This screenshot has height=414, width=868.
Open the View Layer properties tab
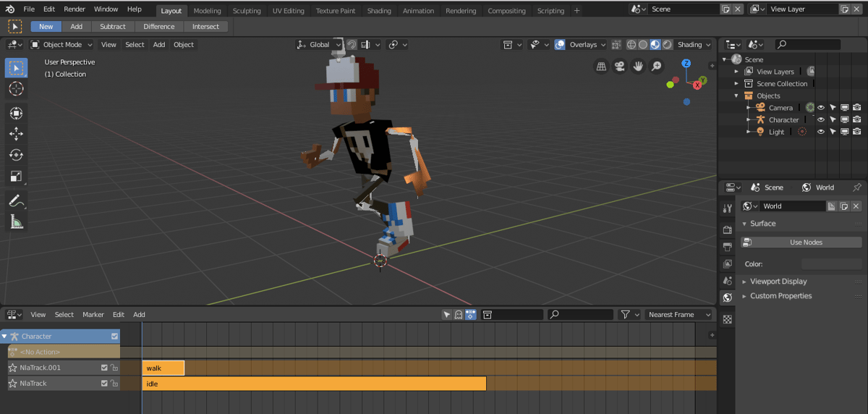point(728,263)
